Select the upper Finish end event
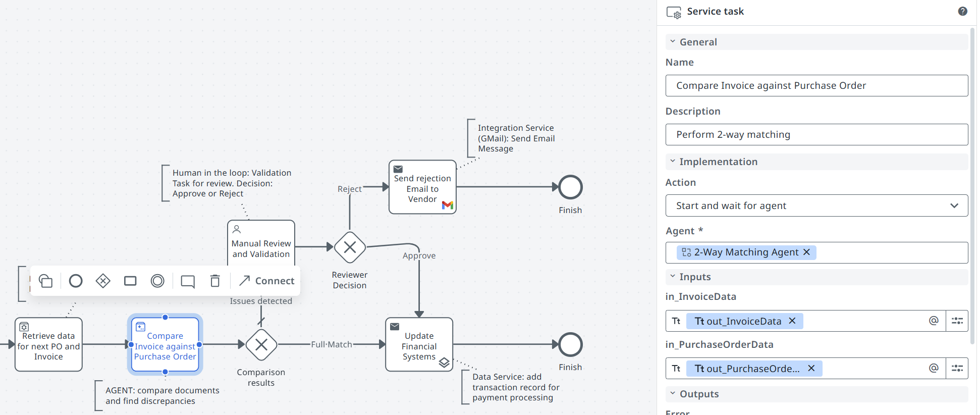 tap(571, 187)
